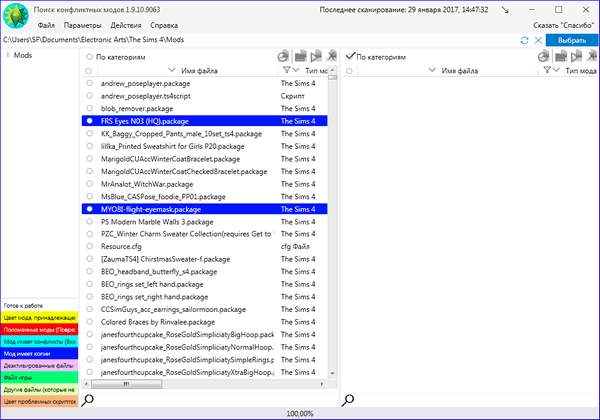Toggle the radio for Resource.cfg file

90,245
